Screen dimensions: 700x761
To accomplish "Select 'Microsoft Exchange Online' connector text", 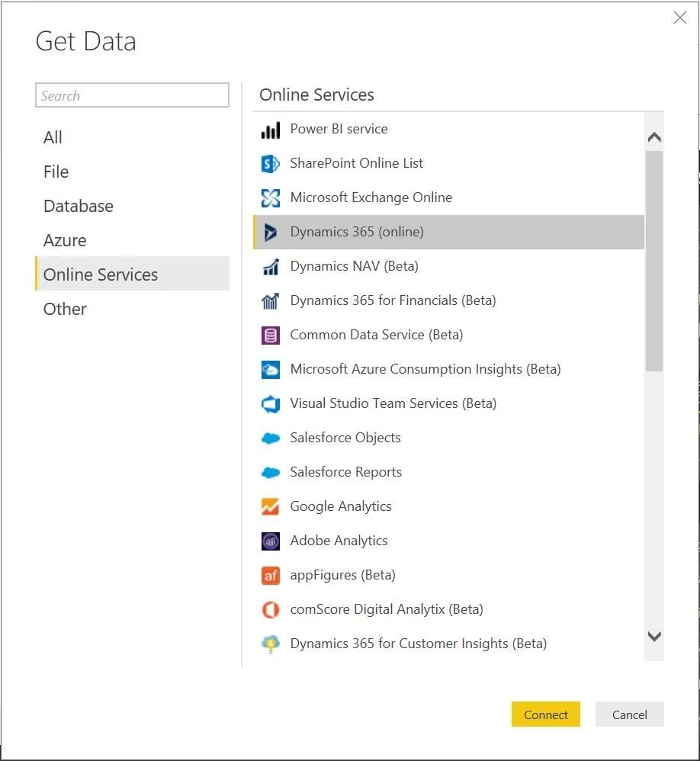I will 371,197.
